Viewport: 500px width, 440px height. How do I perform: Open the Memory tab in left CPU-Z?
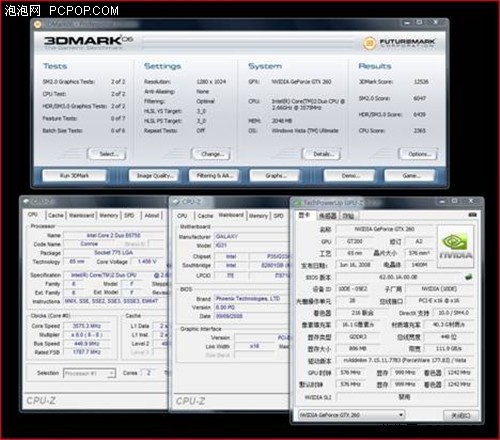(109, 216)
